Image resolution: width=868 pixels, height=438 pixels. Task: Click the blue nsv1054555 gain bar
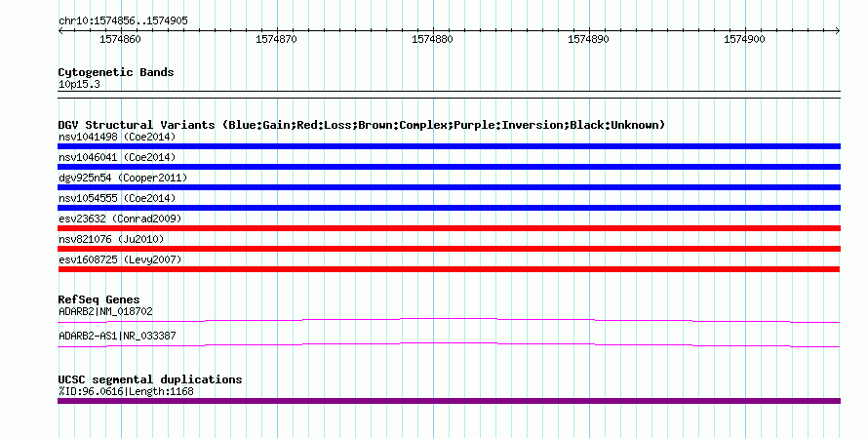point(449,208)
